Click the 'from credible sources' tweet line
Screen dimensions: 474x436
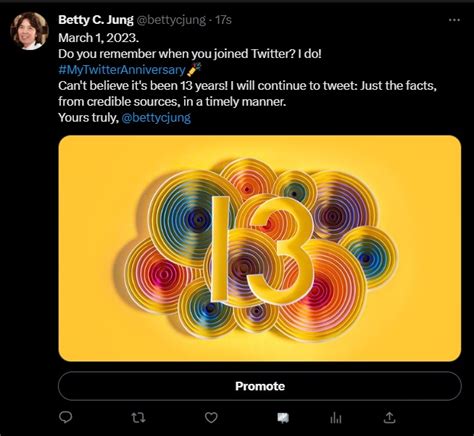[172, 101]
